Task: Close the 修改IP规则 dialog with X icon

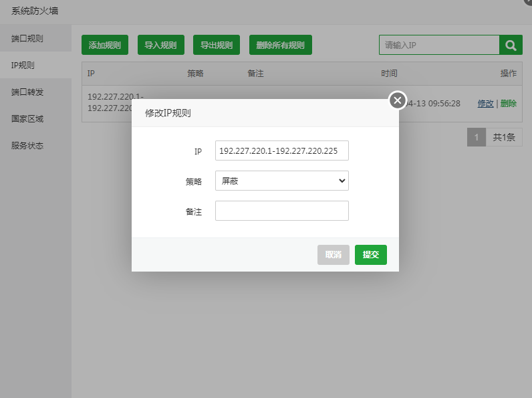Action: (x=398, y=100)
